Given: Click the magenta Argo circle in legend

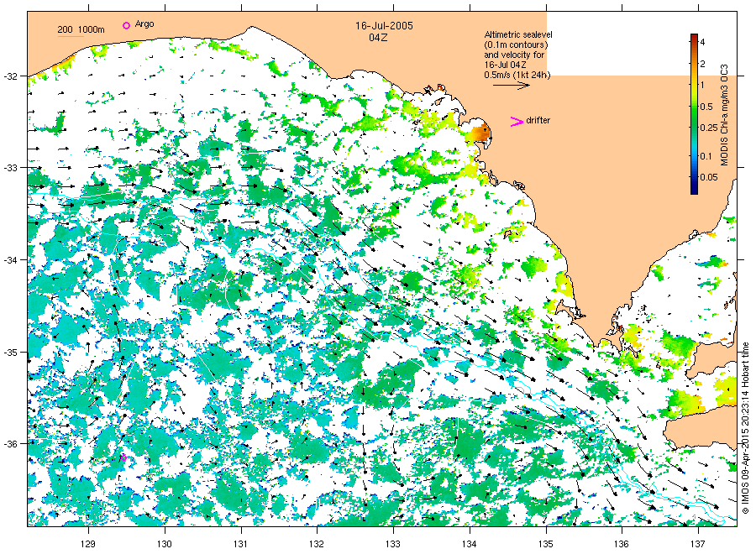Looking at the screenshot, I should click(126, 25).
